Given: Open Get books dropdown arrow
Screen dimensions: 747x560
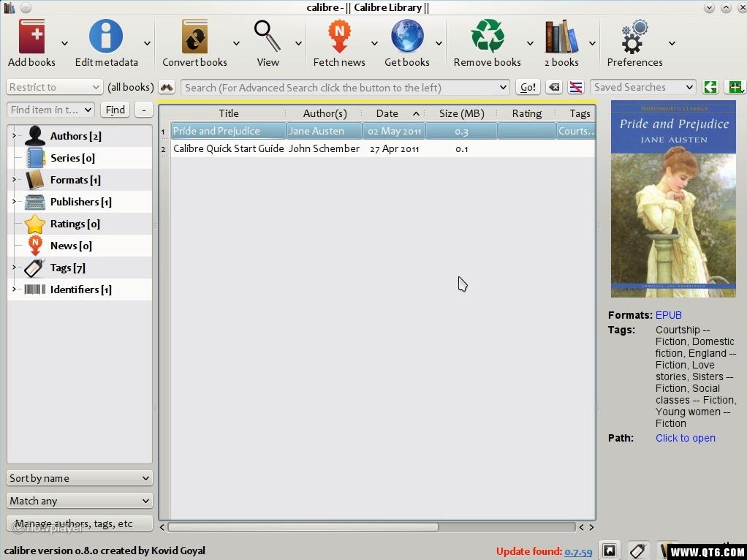Looking at the screenshot, I should (439, 43).
